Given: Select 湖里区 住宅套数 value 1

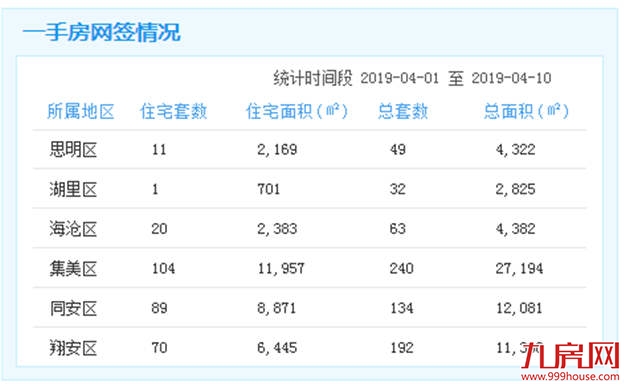Looking at the screenshot, I should [x=155, y=189].
